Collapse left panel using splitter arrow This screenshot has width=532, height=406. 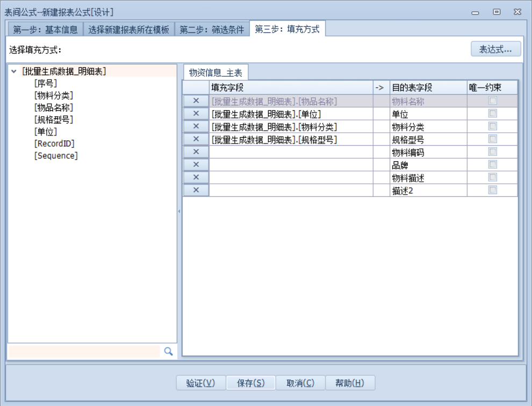point(179,211)
